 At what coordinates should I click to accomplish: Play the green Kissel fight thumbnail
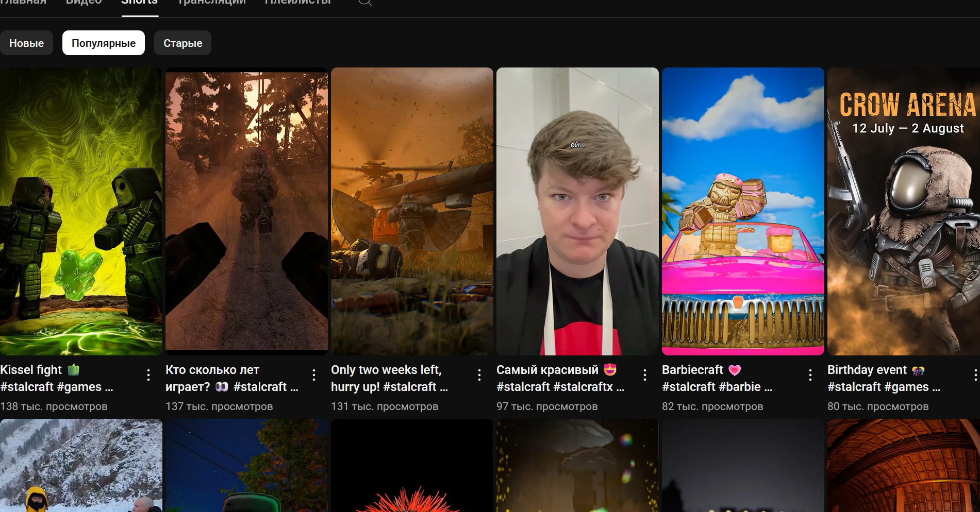[x=81, y=211]
